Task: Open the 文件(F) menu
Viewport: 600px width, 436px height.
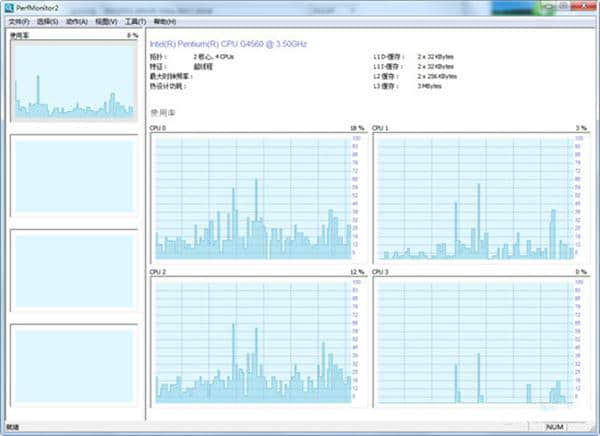Action: tap(19, 21)
